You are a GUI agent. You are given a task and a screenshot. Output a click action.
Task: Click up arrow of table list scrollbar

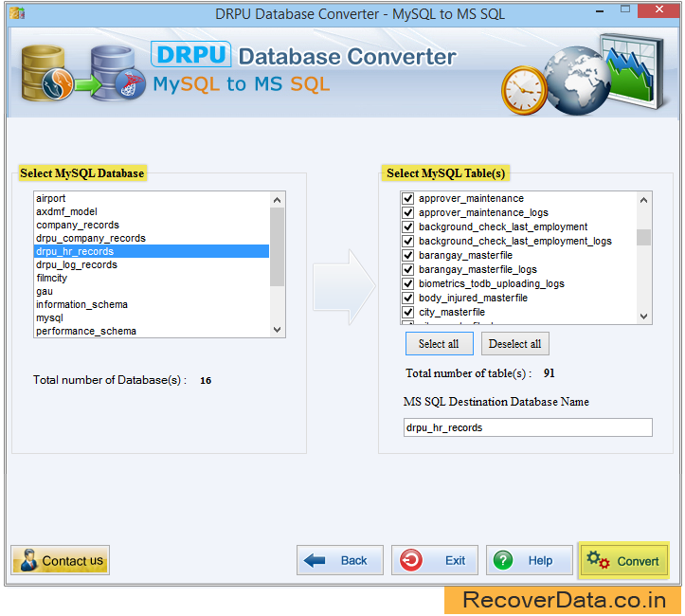point(643,200)
